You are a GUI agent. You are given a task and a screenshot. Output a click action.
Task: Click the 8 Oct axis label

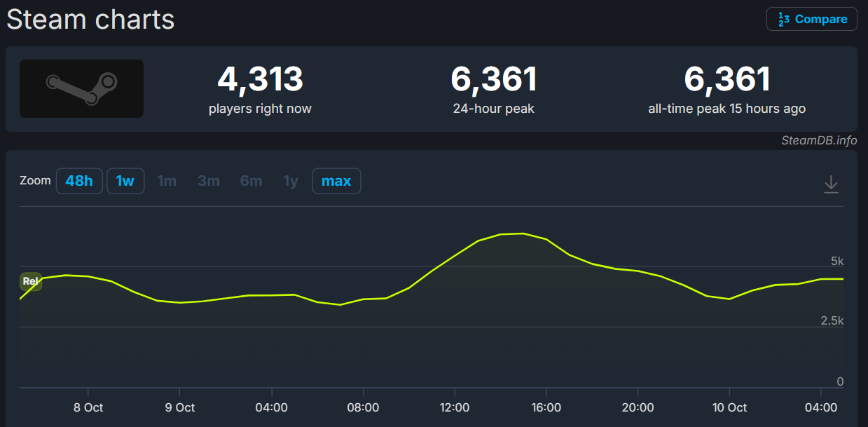pyautogui.click(x=88, y=407)
